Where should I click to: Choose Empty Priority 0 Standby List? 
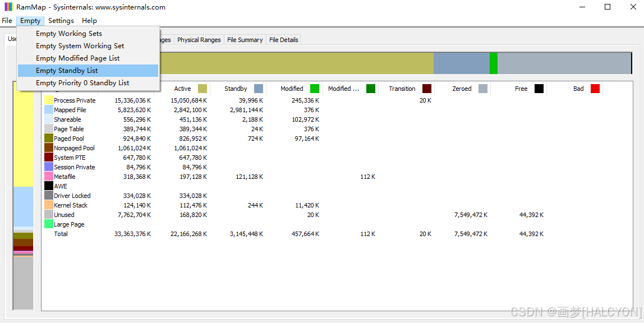[88, 83]
